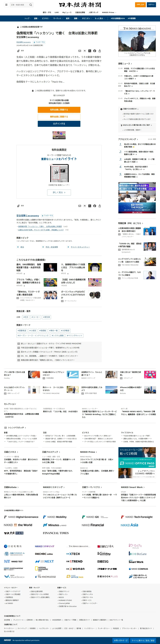Open Myニュース menu item
This screenshot has height=644, width=160.
pyautogui.click(x=67, y=12)
